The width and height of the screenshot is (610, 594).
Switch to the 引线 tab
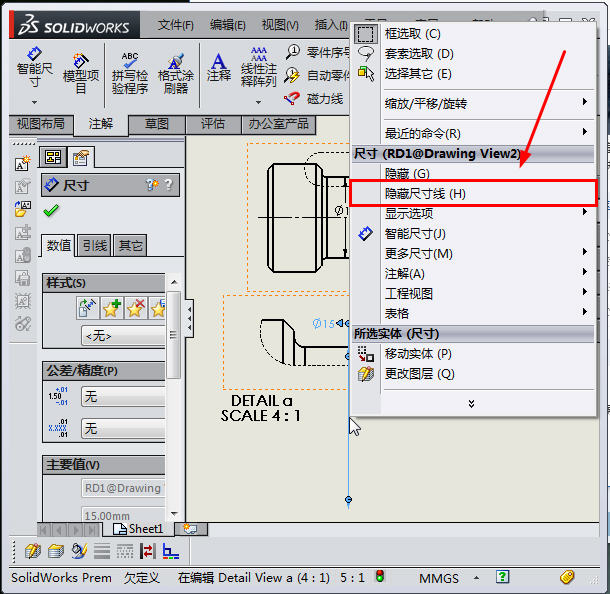[x=95, y=245]
